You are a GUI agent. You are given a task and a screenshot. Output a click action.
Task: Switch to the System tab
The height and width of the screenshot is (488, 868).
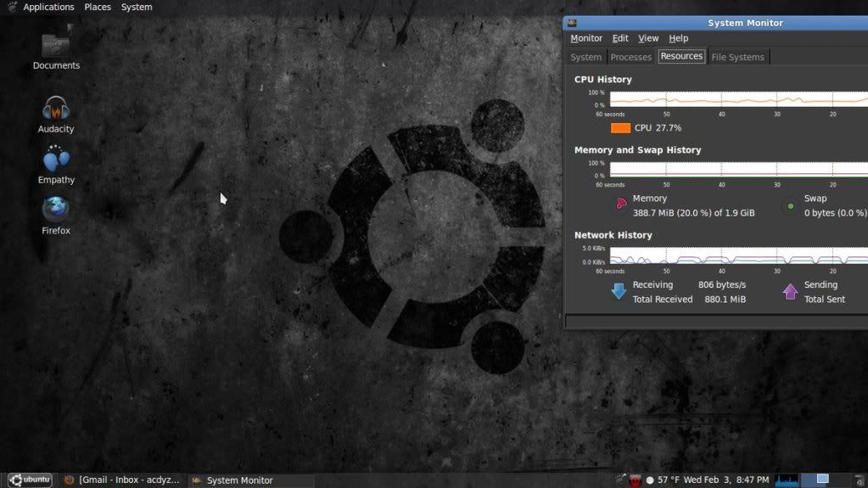pyautogui.click(x=585, y=57)
